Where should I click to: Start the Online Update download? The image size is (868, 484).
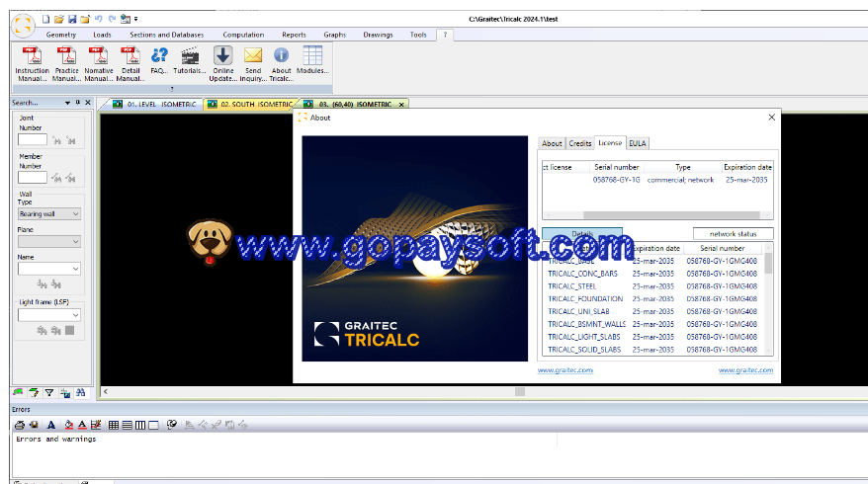(x=223, y=64)
